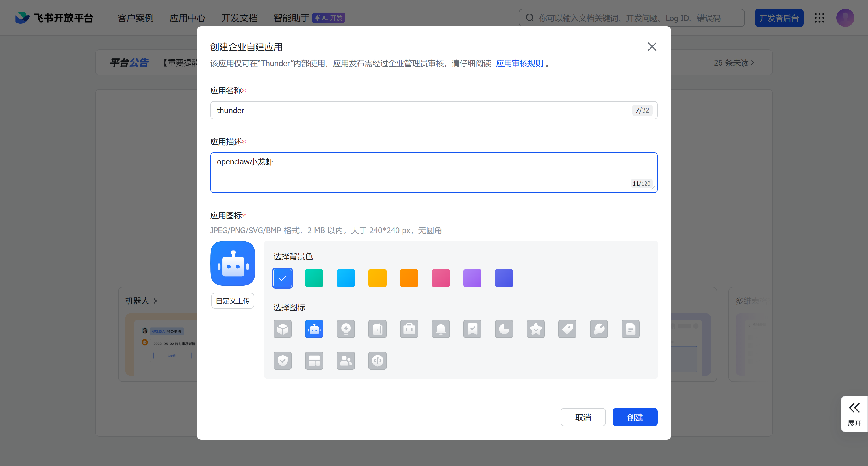Pick the wrench tool icon

pyautogui.click(x=599, y=329)
